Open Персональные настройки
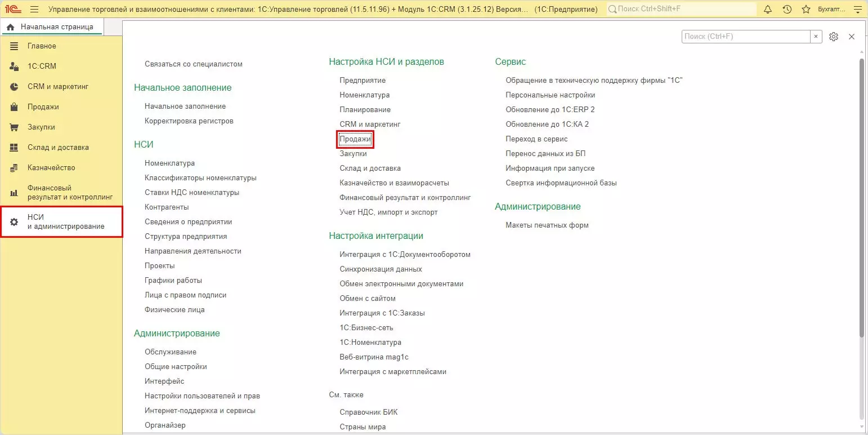 coord(550,95)
